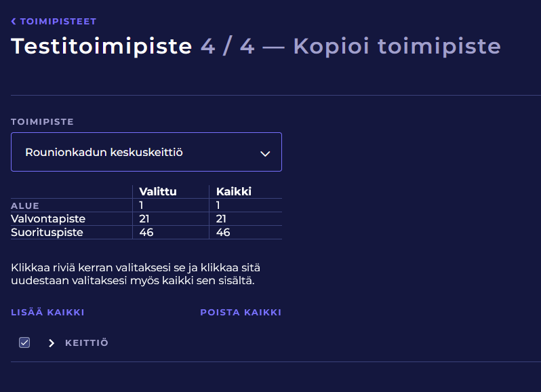The image size is (541, 392).
Task: Go back via the Toimipisteet link
Action: (58, 22)
